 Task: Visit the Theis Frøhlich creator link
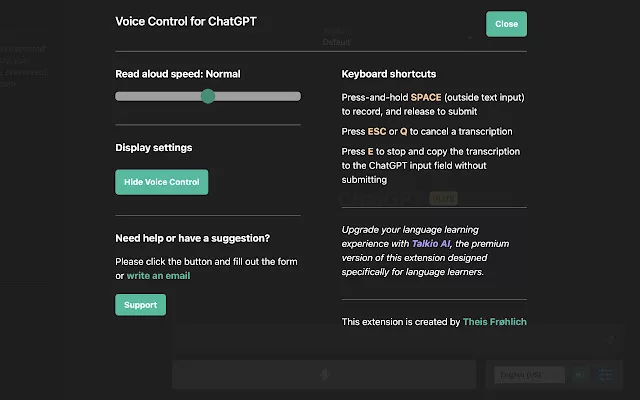(x=495, y=322)
